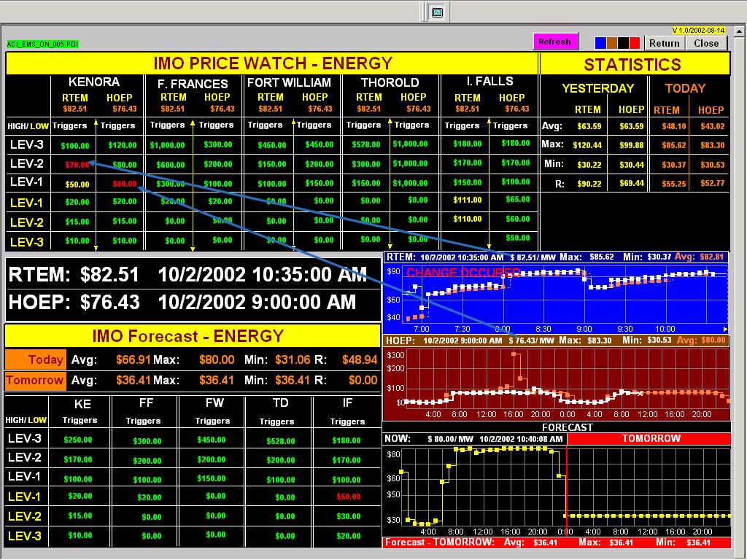This screenshot has width=747, height=560.
Task: Click the STATISTICS panel header
Action: pyautogui.click(x=632, y=64)
